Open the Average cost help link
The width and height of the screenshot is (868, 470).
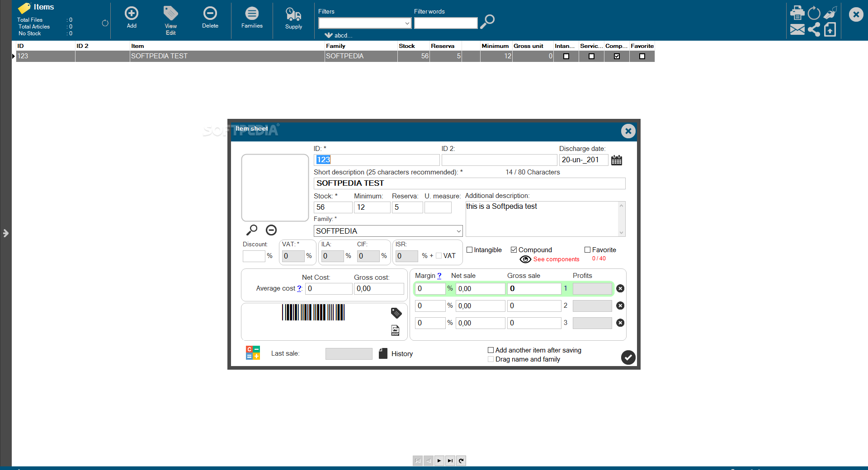pyautogui.click(x=299, y=288)
